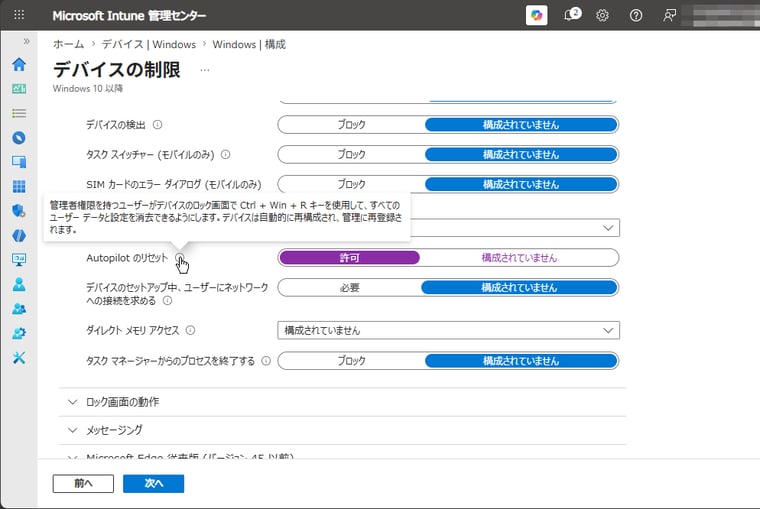Open Copilot from the header
This screenshot has width=760, height=509.
click(537, 15)
